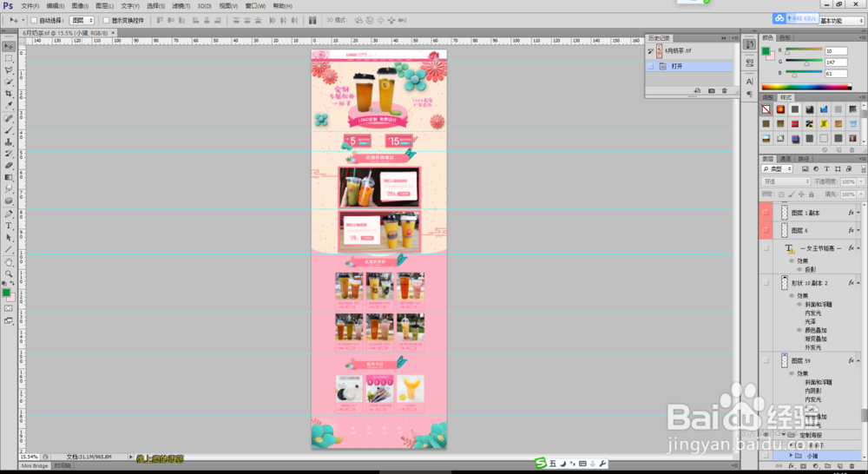The image size is (868, 474).
Task: Toggle visibility of 图层 1 副本 layer
Action: [766, 213]
